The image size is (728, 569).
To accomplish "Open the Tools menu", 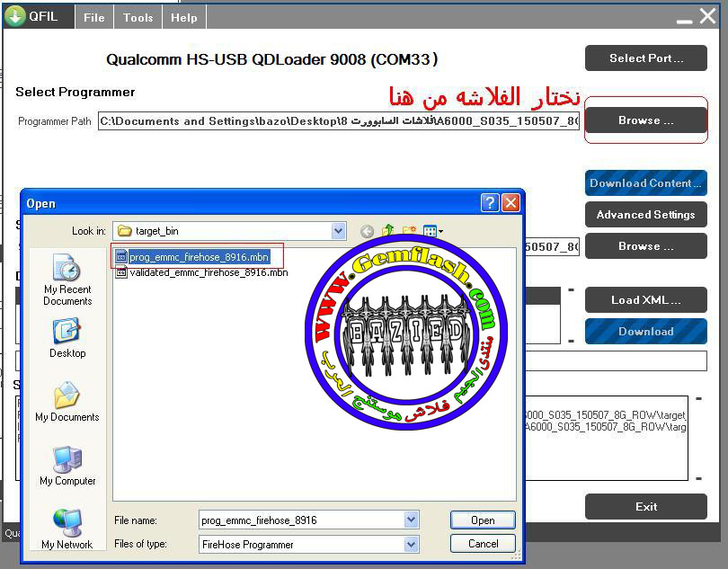I will tap(138, 18).
